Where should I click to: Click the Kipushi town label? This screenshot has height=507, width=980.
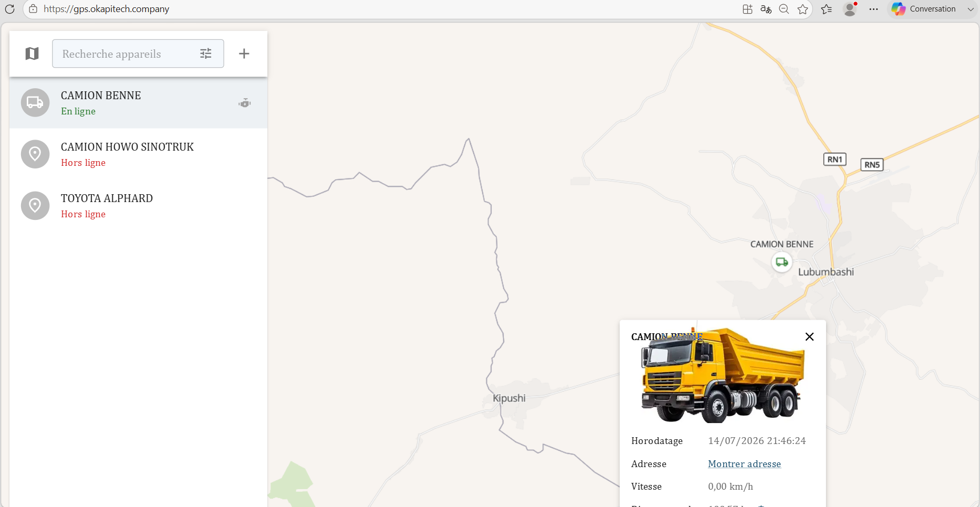coord(509,398)
